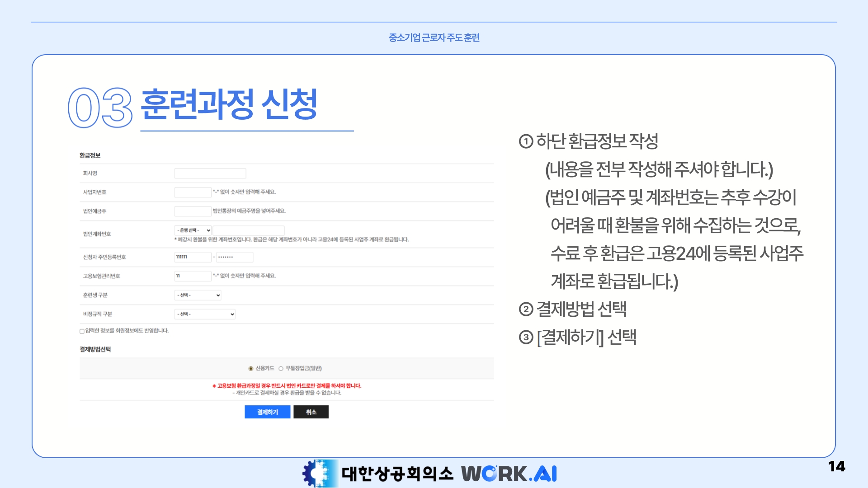Click the WORK.AI logo text

coord(509,474)
